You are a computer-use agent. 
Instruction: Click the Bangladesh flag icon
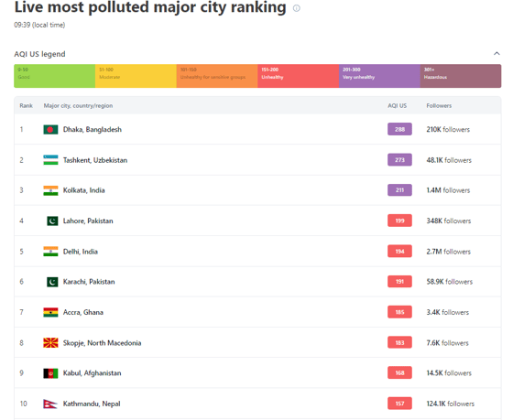point(50,129)
